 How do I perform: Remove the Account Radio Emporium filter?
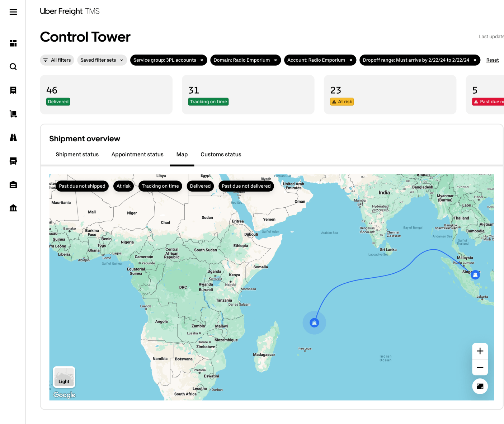pyautogui.click(x=351, y=60)
